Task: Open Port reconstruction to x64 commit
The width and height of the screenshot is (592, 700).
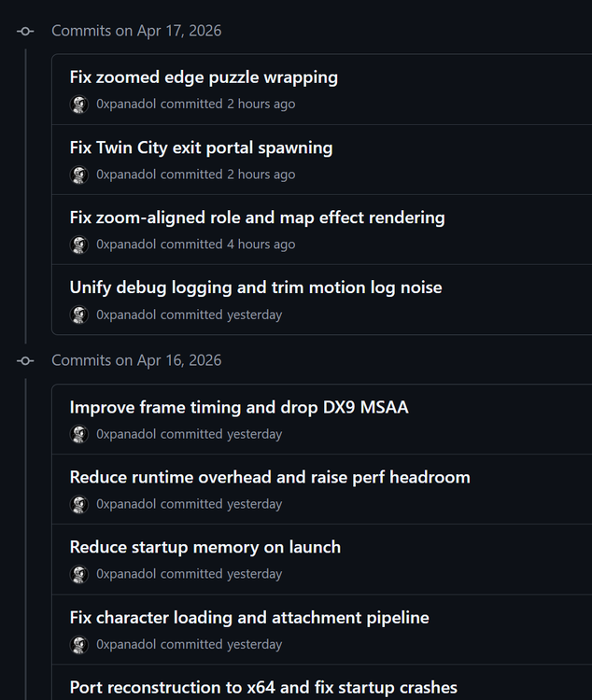Action: (x=263, y=688)
